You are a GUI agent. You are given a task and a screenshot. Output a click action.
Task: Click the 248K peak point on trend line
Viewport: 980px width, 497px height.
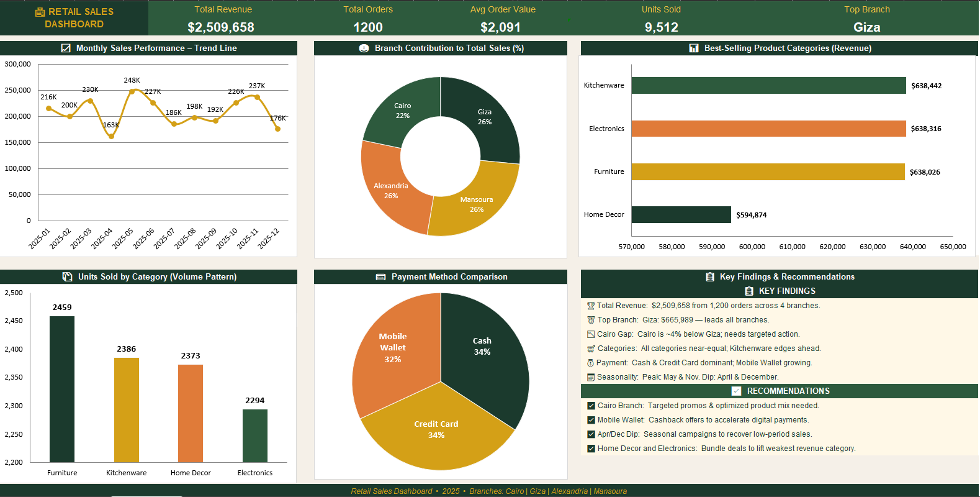132,91
